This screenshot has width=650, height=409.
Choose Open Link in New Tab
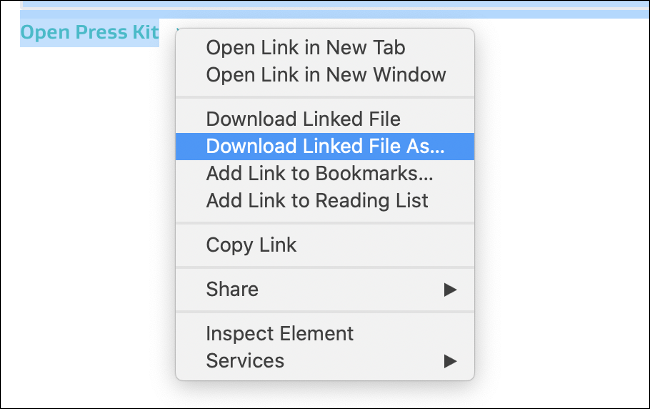[305, 47]
